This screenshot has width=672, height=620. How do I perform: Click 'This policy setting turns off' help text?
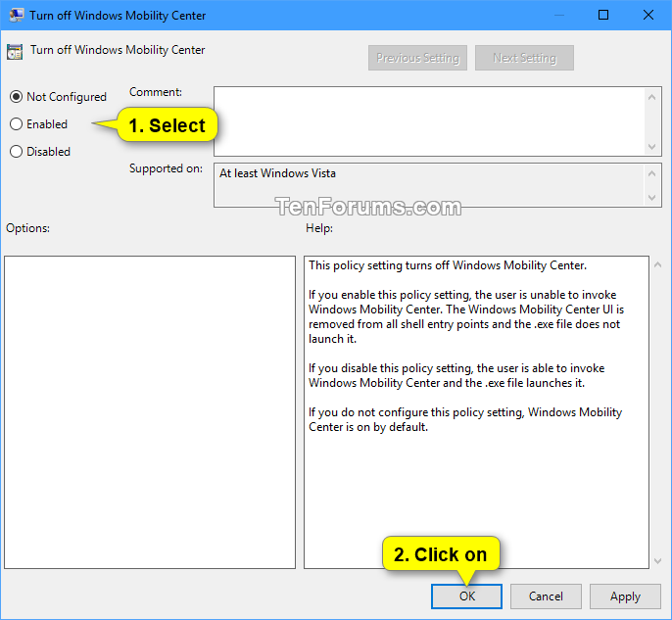click(x=448, y=265)
